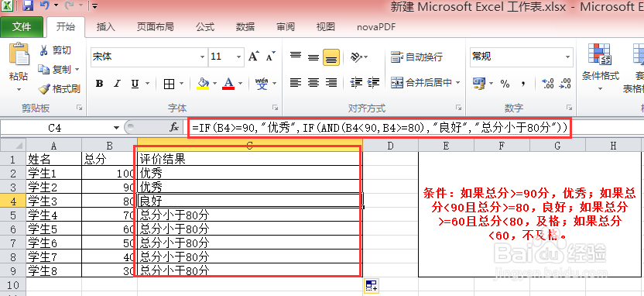Apply cell borders icon
Viewport: 644px width, 296px height.
pyautogui.click(x=169, y=84)
